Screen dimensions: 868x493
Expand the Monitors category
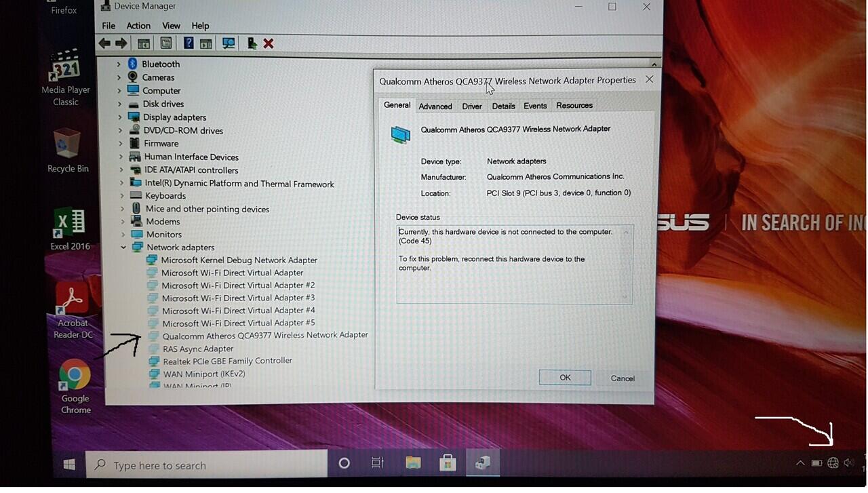(x=123, y=235)
